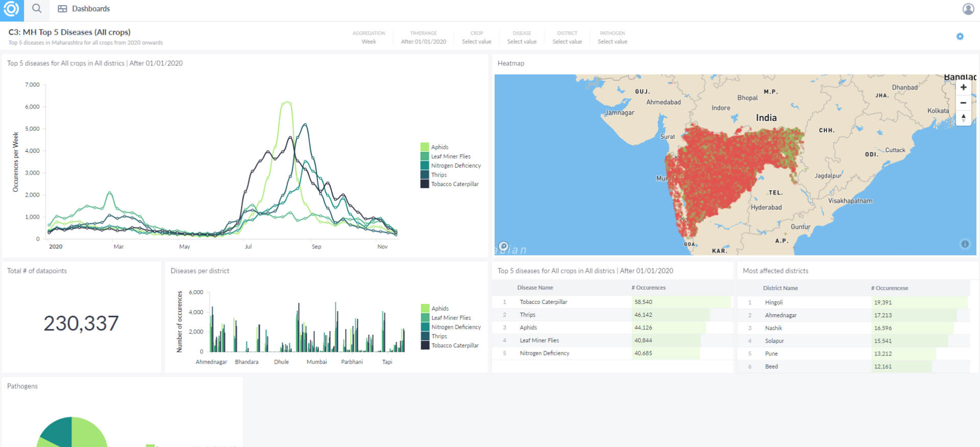This screenshot has width=980, height=447.
Task: Open dashboard settings gear icon
Action: (960, 36)
